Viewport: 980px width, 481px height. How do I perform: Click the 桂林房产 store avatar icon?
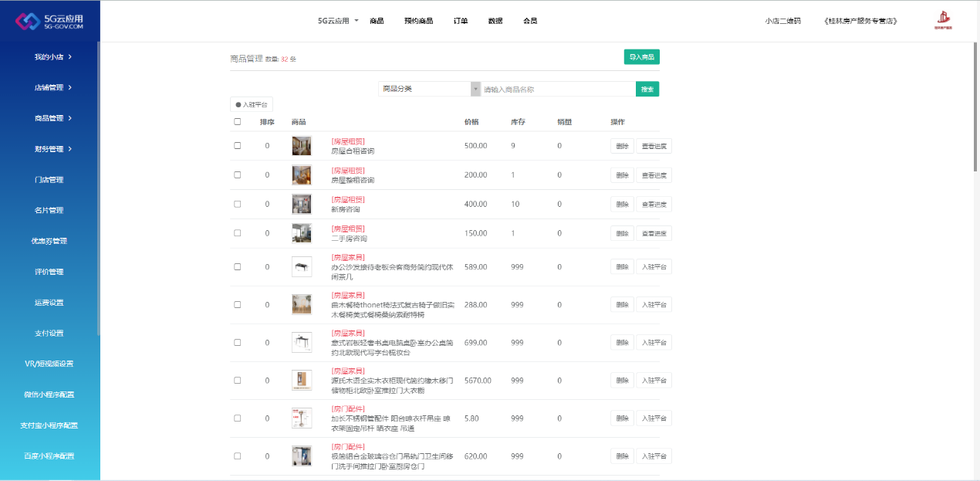tap(943, 21)
